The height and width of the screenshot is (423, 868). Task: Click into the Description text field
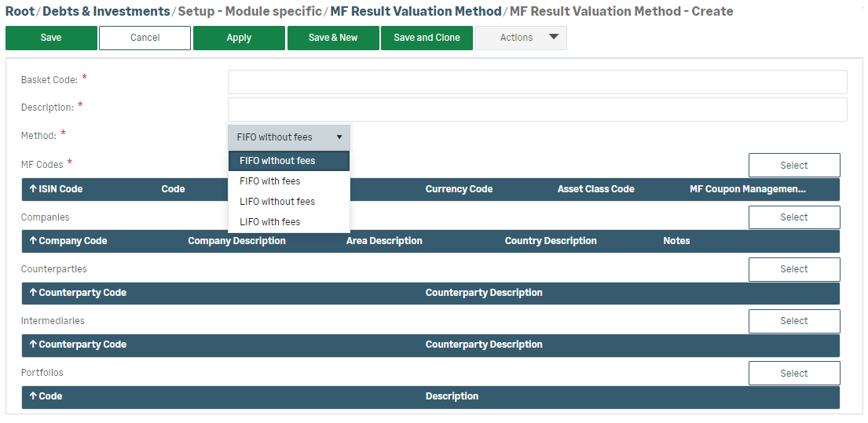click(x=537, y=109)
